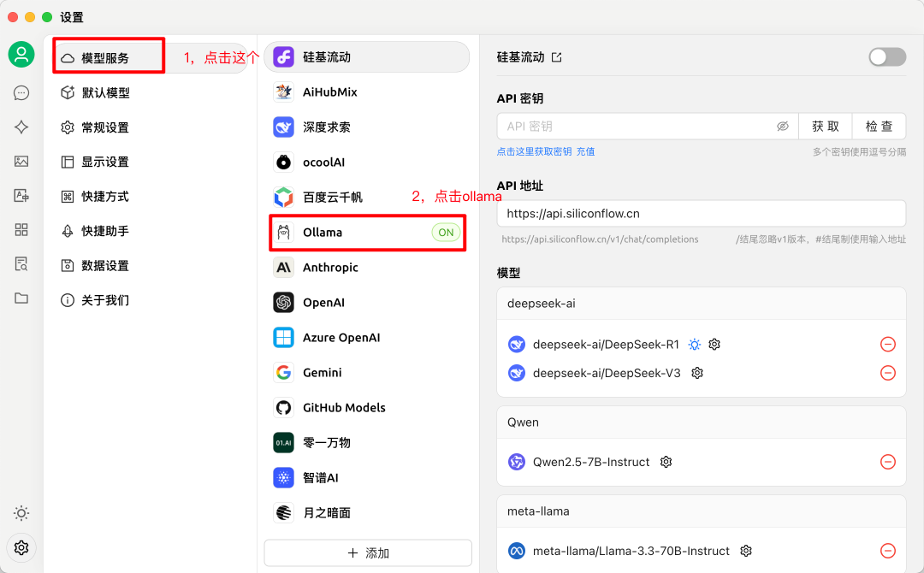Viewport: 924px width, 573px height.
Task: Select Anthropic provider
Action: click(367, 268)
